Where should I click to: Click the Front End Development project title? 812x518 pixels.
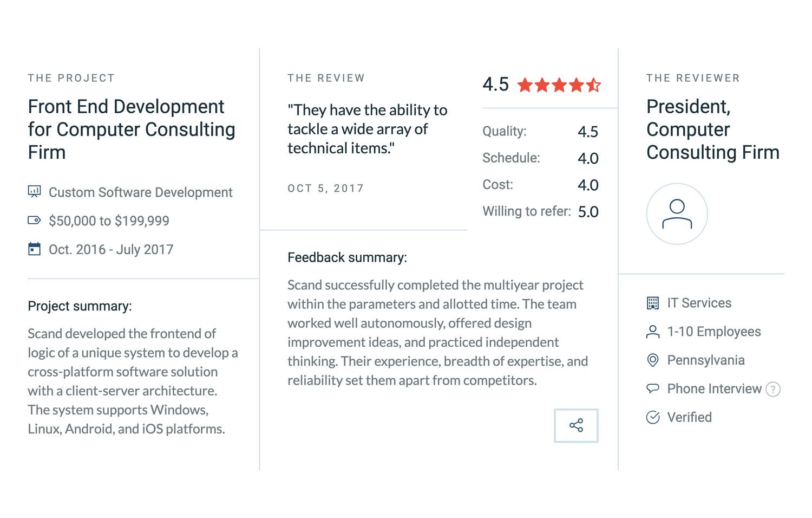click(x=132, y=129)
